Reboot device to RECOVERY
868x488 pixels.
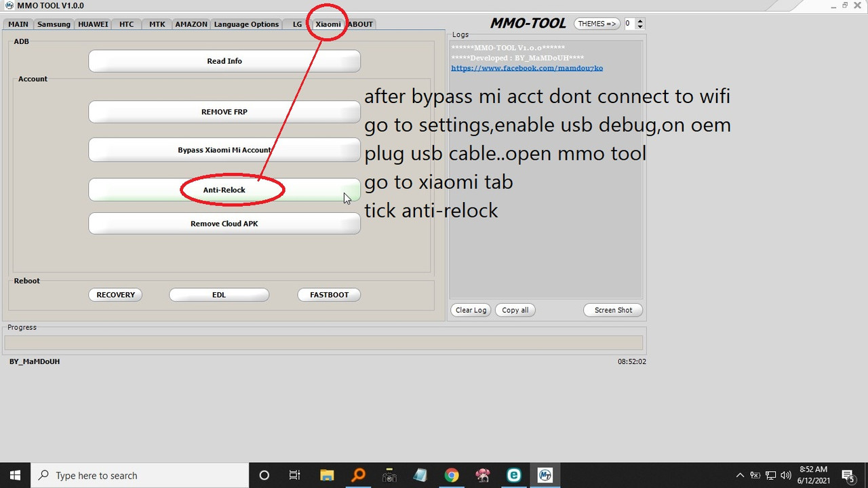click(x=115, y=295)
